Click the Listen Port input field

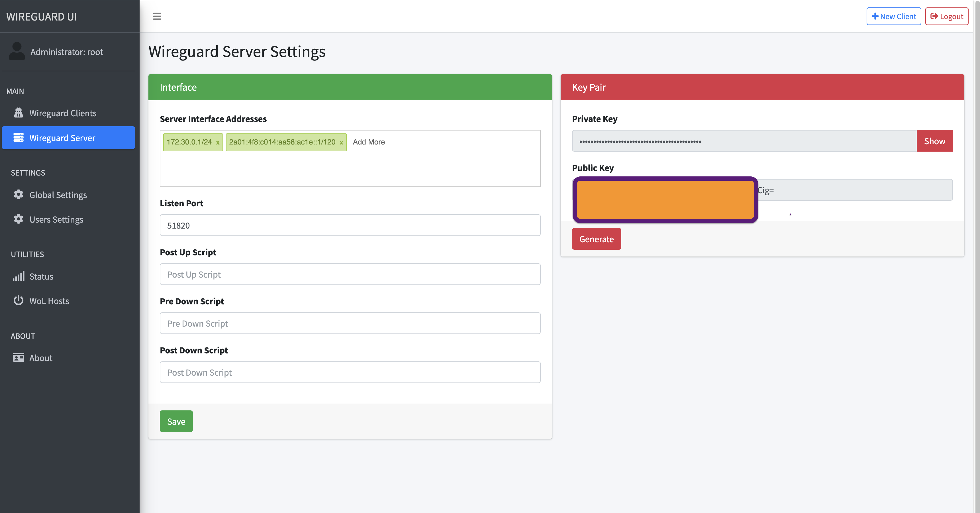tap(350, 225)
